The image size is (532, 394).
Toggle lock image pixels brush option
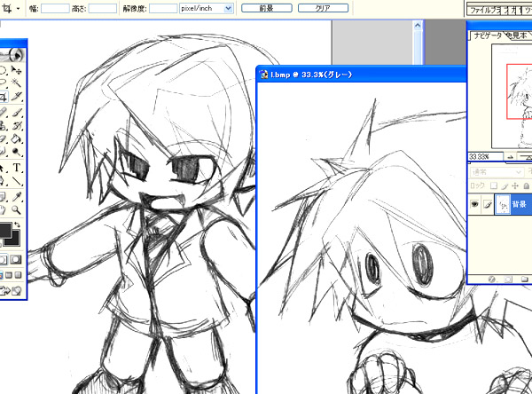[505, 185]
